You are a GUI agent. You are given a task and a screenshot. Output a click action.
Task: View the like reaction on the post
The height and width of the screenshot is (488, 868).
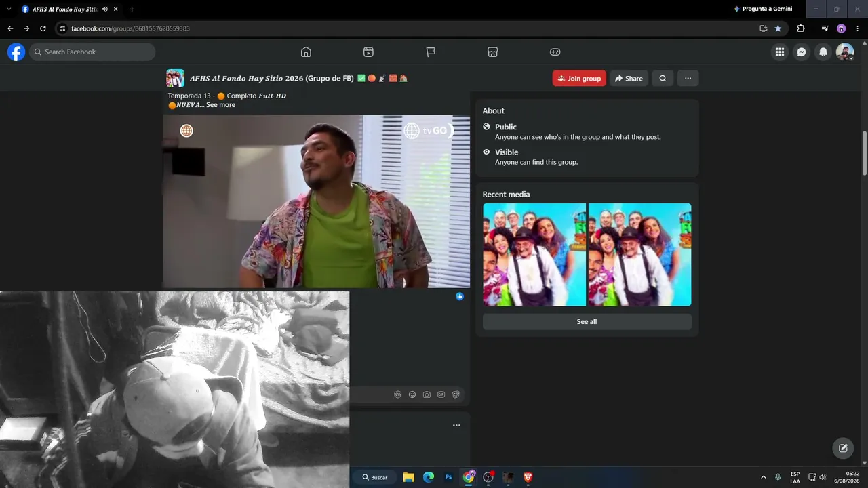[x=460, y=296]
